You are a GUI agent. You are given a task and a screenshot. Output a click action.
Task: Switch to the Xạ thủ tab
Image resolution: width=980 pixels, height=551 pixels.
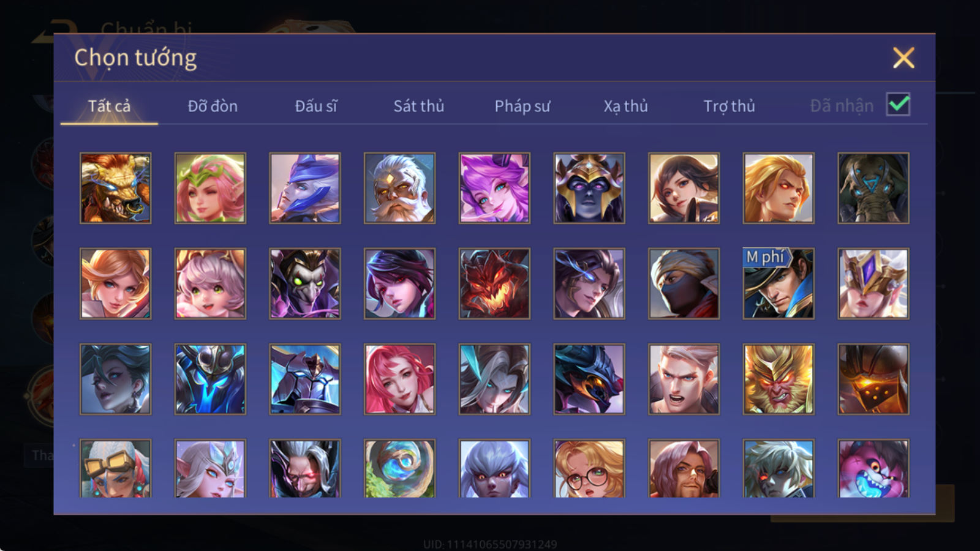click(x=626, y=106)
